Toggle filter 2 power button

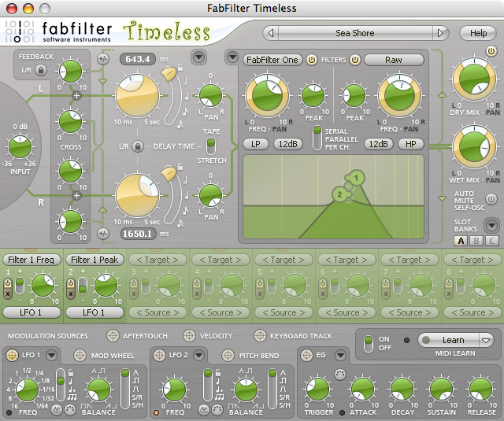355,60
